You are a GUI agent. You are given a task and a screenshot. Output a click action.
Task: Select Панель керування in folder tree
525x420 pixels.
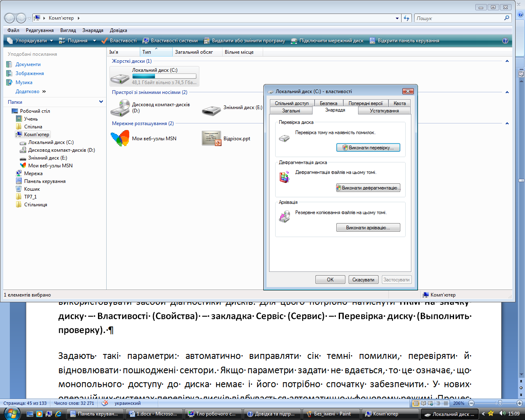45,181
